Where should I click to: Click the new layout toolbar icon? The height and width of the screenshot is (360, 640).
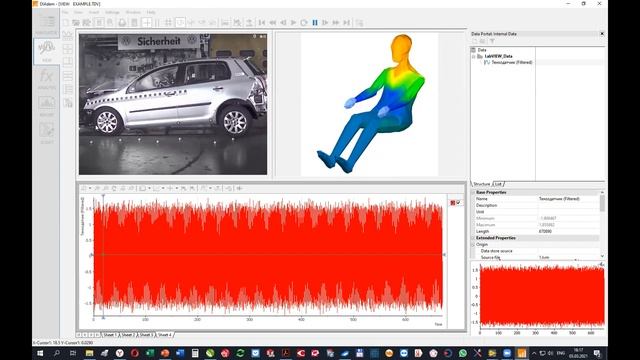(66, 22)
